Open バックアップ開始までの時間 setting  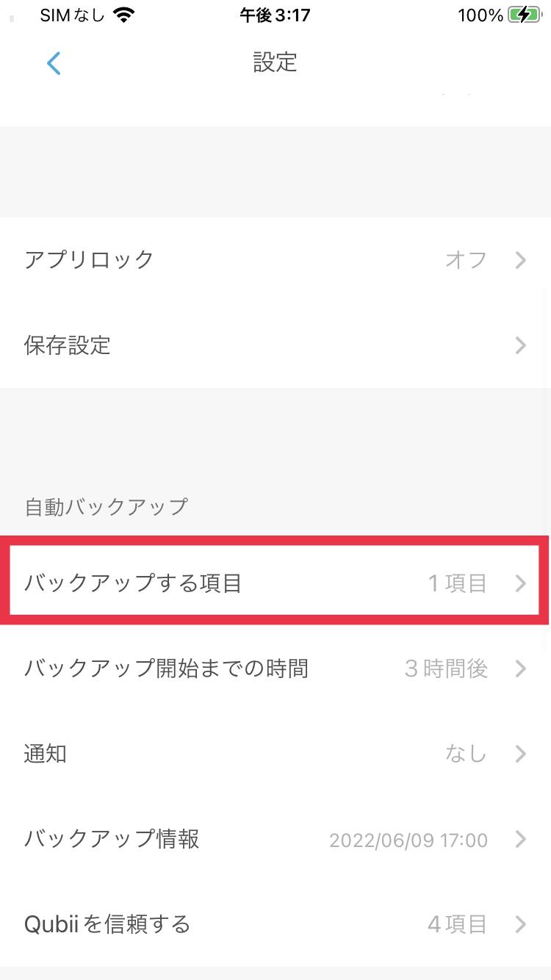[275, 669]
